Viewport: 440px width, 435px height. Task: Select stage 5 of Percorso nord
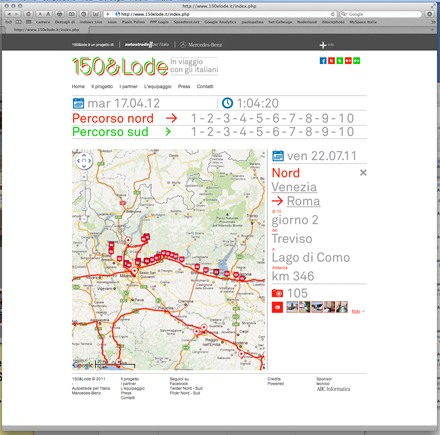(259, 118)
